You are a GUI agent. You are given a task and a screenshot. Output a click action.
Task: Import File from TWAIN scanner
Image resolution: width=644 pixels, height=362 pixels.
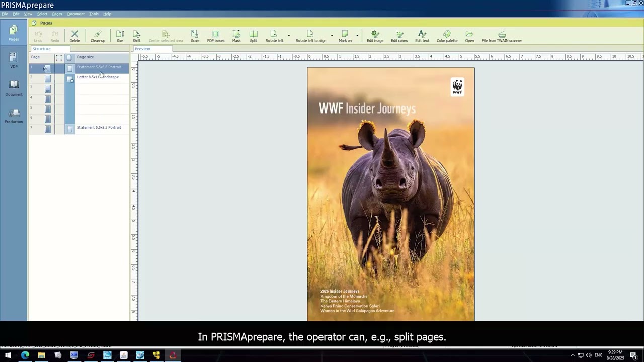coord(502,36)
